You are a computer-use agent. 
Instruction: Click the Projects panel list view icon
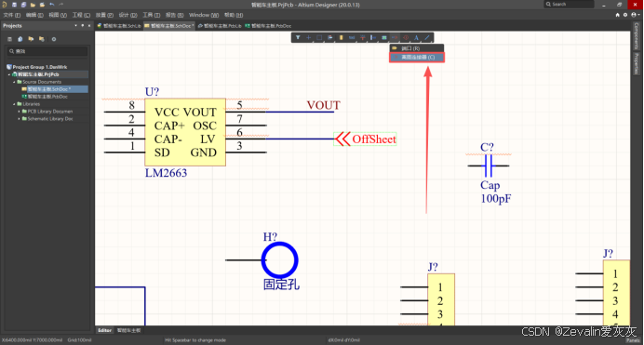[9, 39]
